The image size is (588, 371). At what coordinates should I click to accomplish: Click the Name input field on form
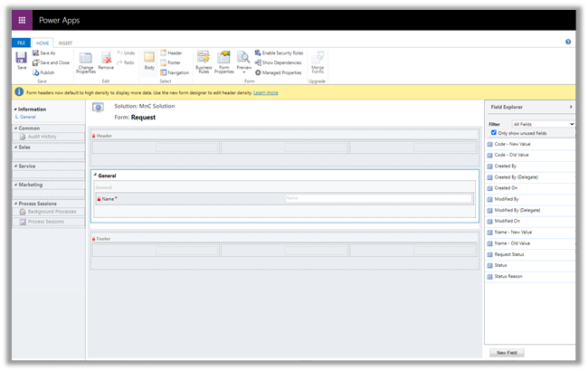click(377, 198)
